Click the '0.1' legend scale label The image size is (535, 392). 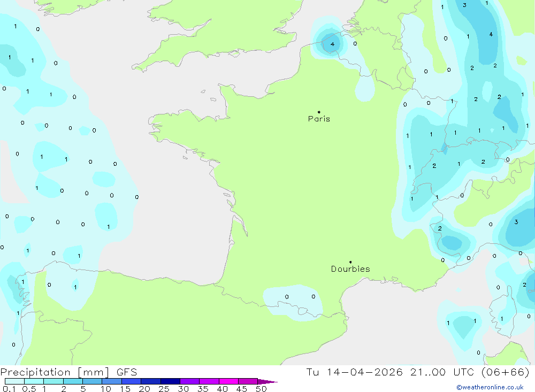click(x=9, y=389)
